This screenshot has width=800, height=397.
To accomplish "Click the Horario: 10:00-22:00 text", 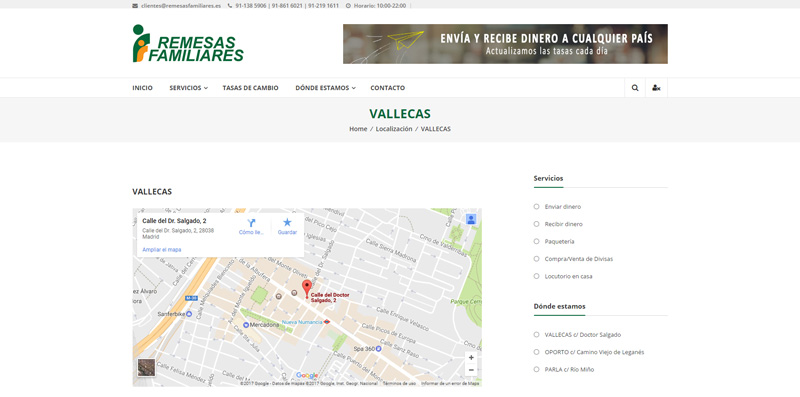I will (x=380, y=6).
